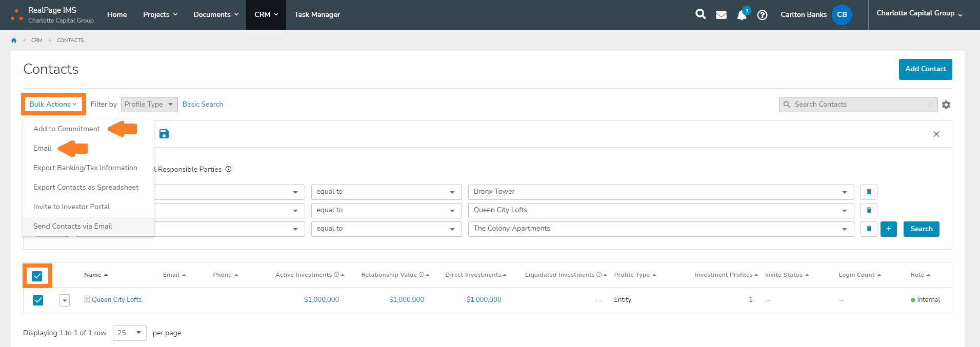Click the CB user avatar
The width and height of the screenshot is (980, 347).
point(842,15)
